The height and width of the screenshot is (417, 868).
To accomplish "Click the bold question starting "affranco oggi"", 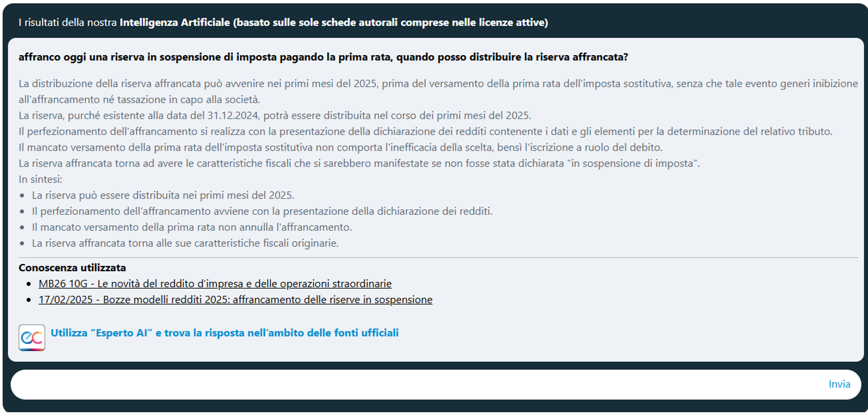I will 323,58.
